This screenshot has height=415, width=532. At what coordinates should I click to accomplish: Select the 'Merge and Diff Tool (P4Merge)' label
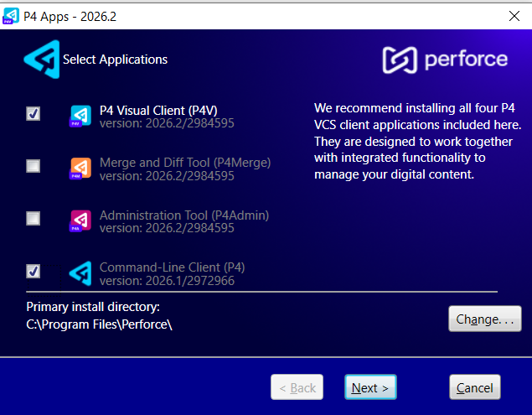(185, 163)
